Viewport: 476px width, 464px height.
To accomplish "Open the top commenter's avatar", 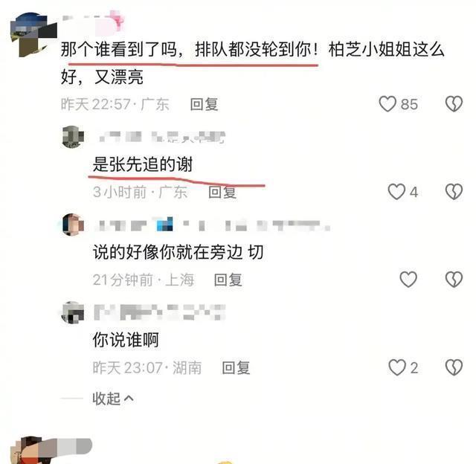I will (33, 35).
